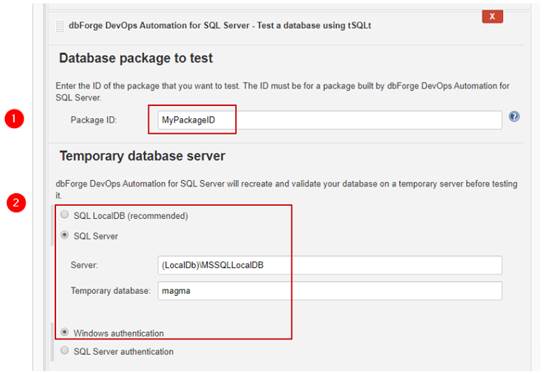Image resolution: width=544 pixels, height=374 pixels.
Task: Select Windows authentication
Action: (x=65, y=332)
